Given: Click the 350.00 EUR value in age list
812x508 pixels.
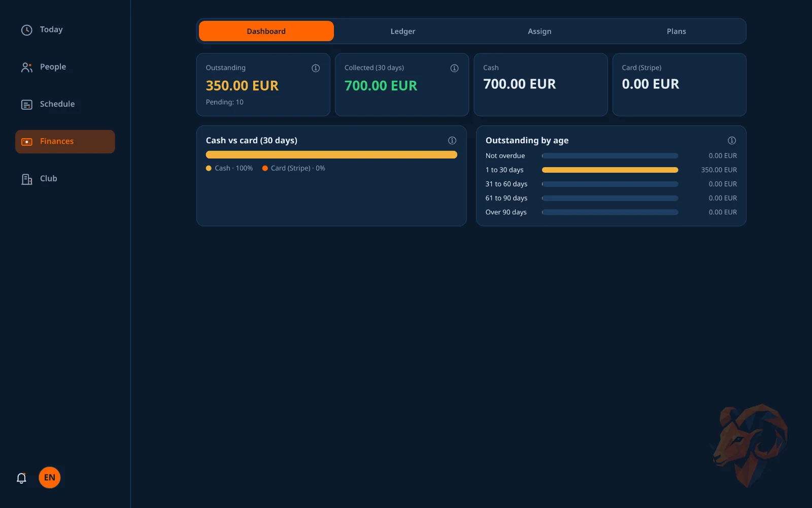Looking at the screenshot, I should click(719, 170).
